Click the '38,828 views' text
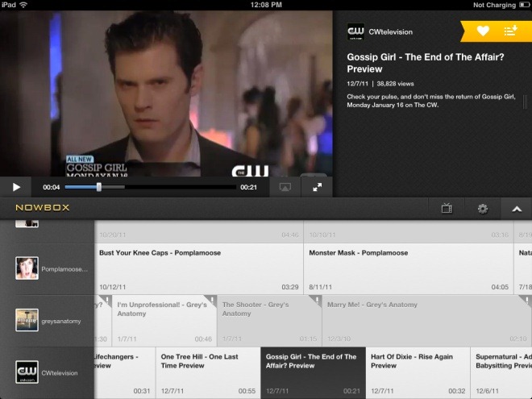The image size is (532, 399). tap(395, 84)
